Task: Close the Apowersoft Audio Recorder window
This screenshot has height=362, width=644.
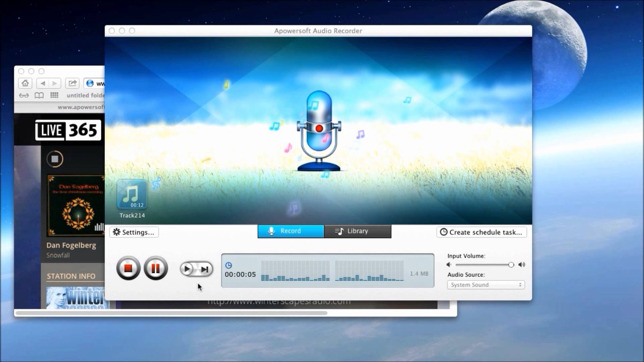Action: [112, 31]
